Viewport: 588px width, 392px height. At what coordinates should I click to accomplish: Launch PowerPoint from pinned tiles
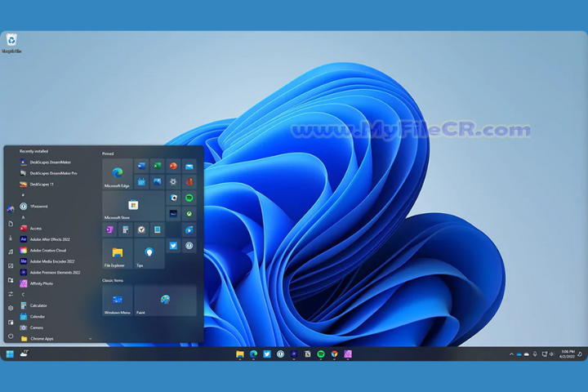pos(173,166)
